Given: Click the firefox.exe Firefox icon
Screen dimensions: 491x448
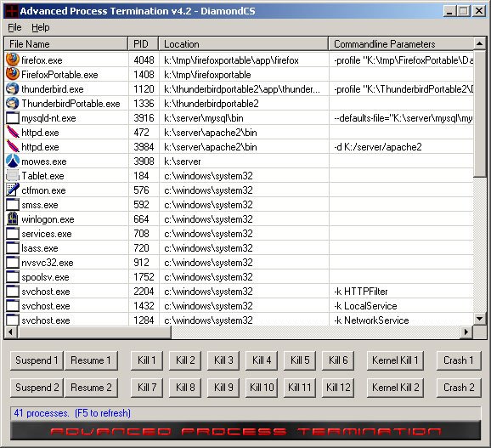Looking at the screenshot, I should click(13, 60).
